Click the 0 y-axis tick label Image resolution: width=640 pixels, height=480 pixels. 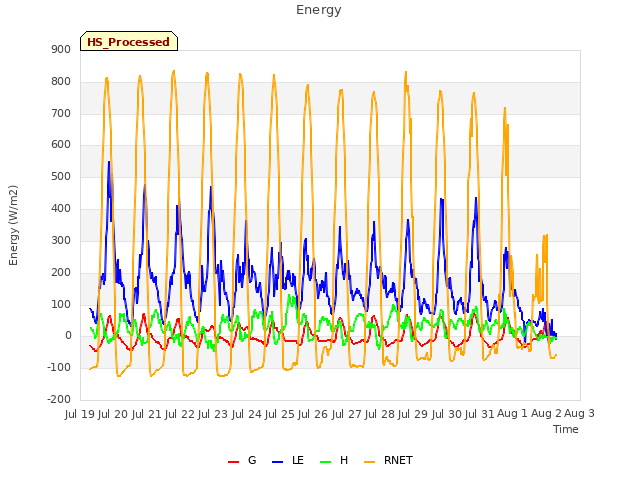tap(68, 336)
